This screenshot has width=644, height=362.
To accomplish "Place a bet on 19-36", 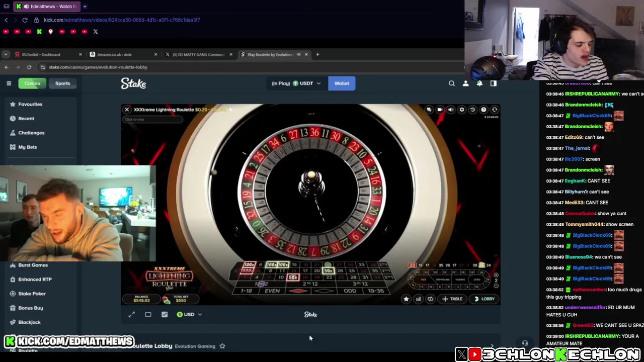I will pyautogui.click(x=376, y=291).
